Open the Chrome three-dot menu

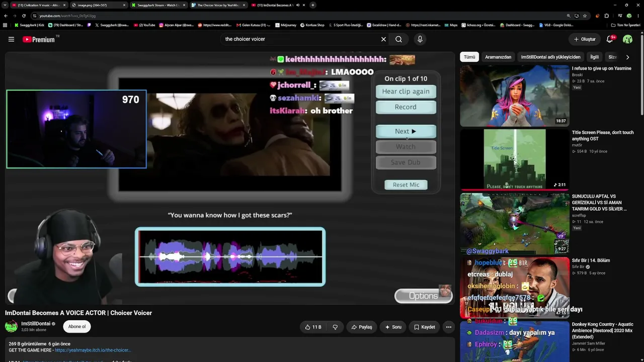637,16
